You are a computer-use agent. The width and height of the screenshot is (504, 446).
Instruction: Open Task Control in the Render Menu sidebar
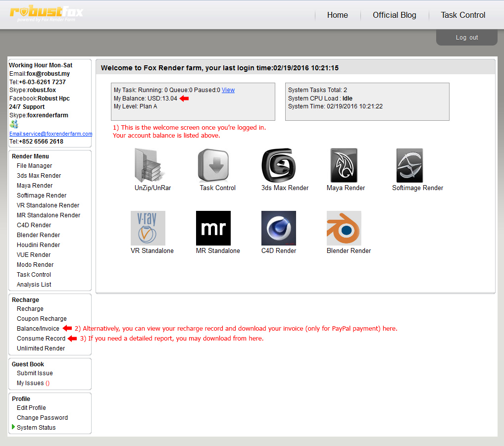34,275
